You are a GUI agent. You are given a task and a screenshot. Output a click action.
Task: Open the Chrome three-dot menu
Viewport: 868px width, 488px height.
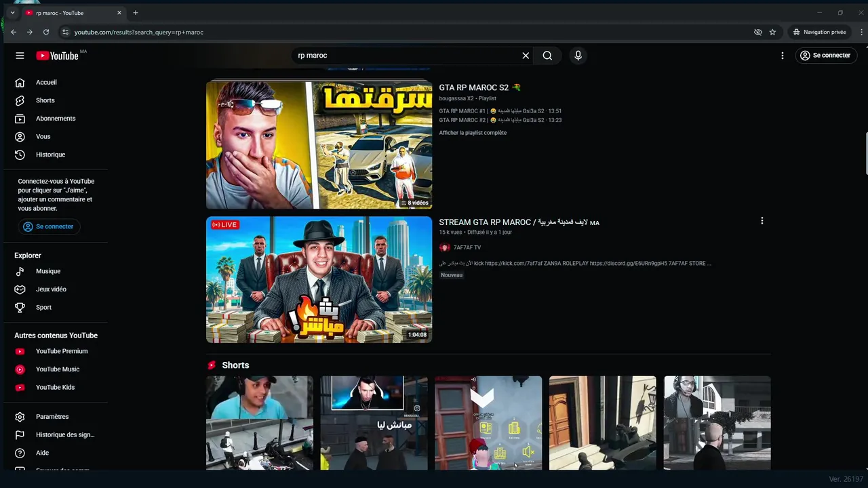[x=861, y=32]
